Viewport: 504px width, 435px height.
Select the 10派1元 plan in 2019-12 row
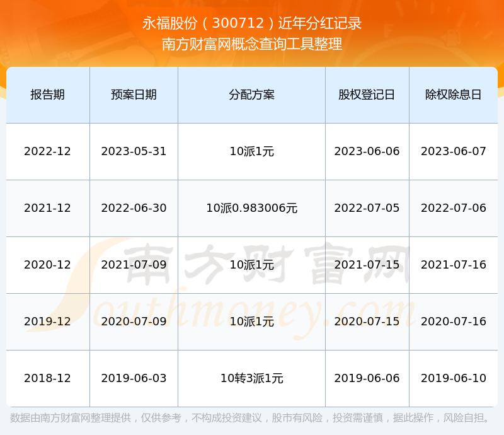pyautogui.click(x=251, y=322)
